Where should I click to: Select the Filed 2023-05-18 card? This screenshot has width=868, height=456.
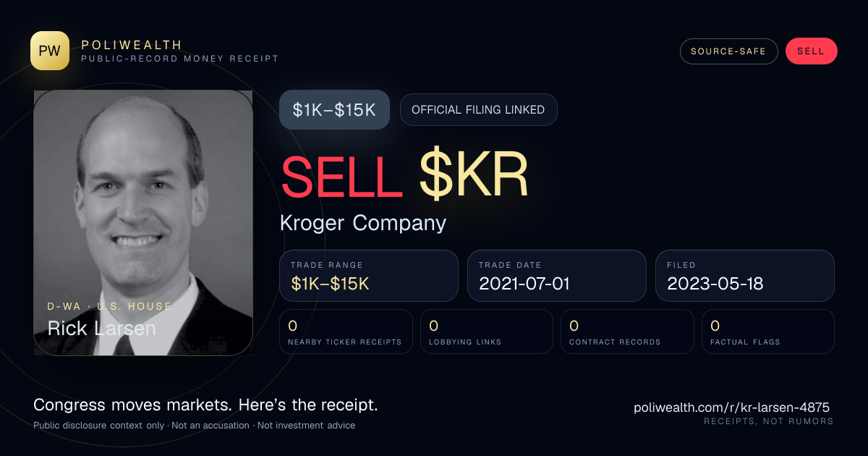(x=745, y=276)
